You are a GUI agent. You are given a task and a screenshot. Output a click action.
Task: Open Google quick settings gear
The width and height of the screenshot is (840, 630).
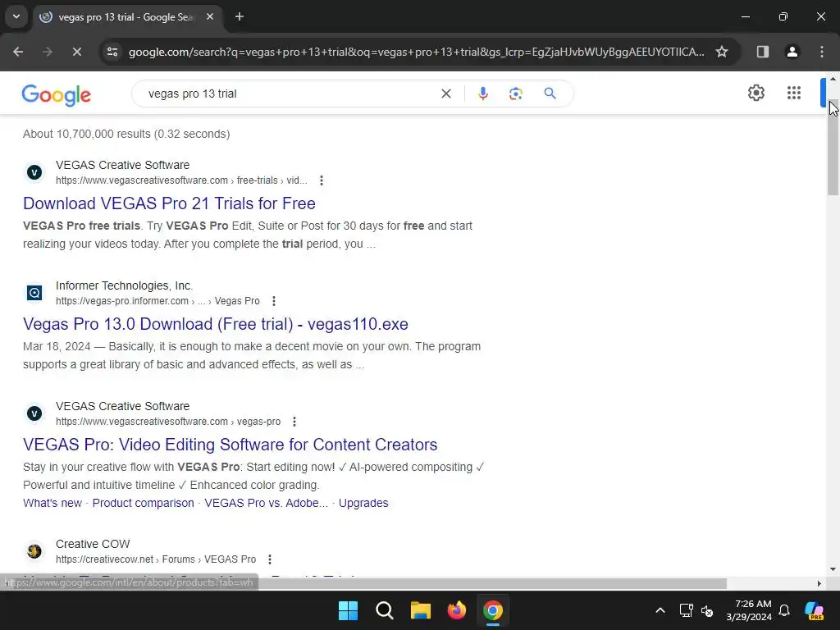click(x=756, y=93)
